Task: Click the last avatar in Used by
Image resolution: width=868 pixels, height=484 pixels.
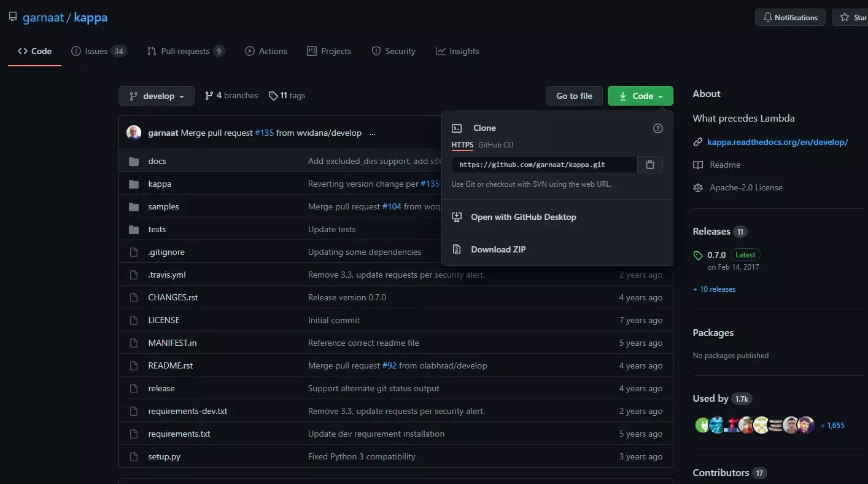Action: tap(807, 425)
